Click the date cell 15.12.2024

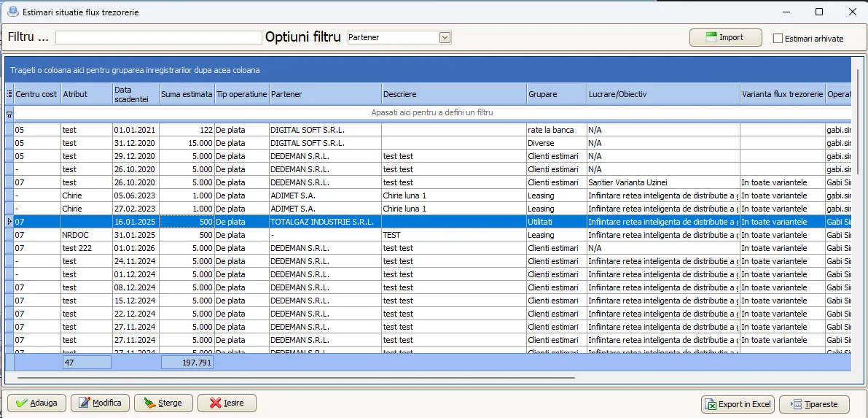(x=136, y=301)
